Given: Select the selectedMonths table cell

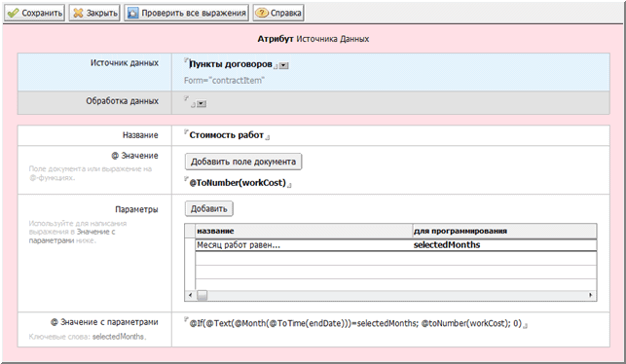Looking at the screenshot, I should (x=504, y=245).
